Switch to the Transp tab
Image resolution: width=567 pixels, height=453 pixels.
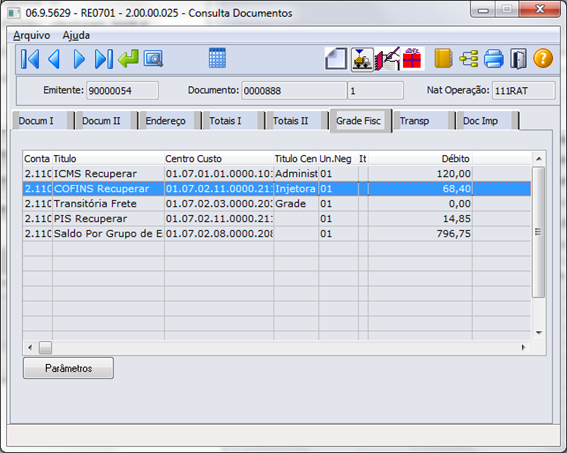pos(424,121)
